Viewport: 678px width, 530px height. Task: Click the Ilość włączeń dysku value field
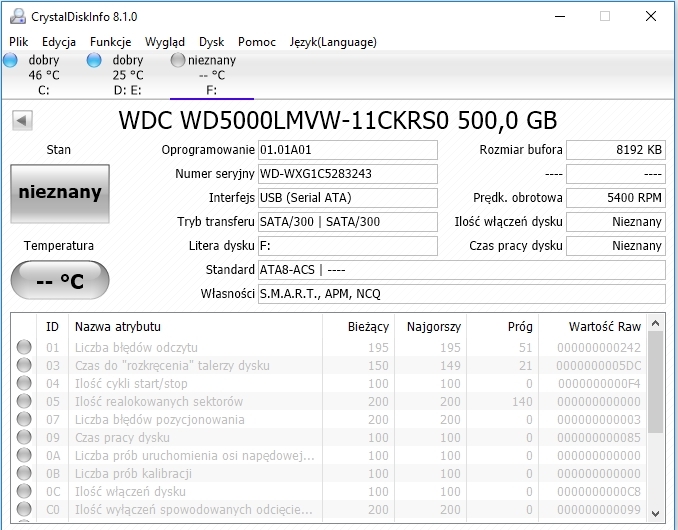tap(616, 222)
